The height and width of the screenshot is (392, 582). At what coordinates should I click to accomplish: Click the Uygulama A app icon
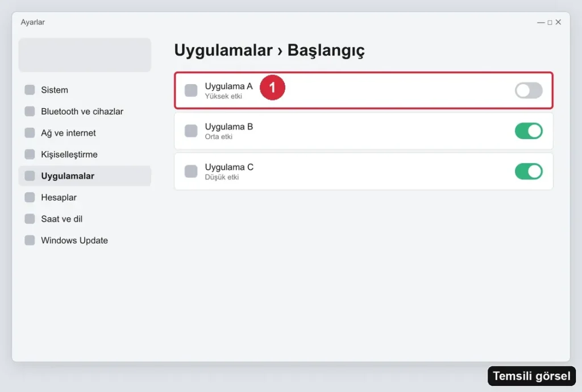click(191, 90)
